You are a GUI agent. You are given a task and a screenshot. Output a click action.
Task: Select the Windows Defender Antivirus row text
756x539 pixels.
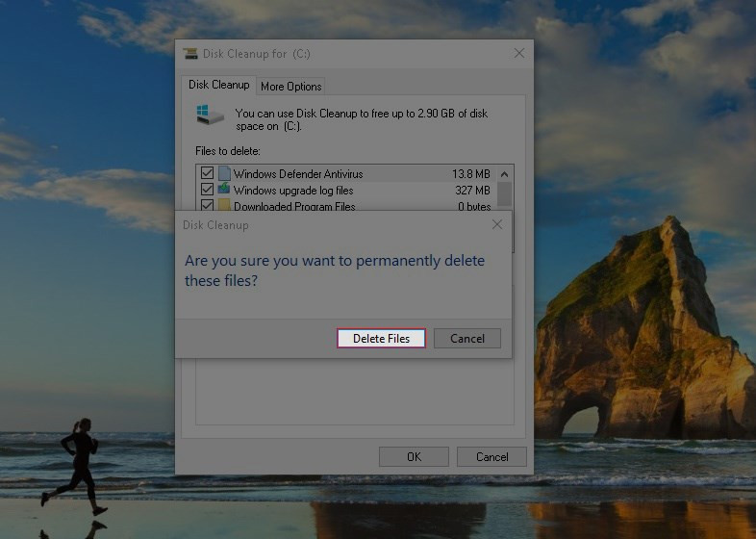[x=298, y=173]
